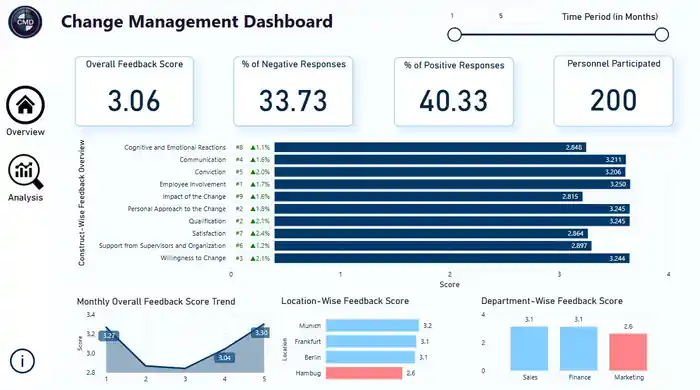Click the 3.27 trend data label

click(x=109, y=336)
